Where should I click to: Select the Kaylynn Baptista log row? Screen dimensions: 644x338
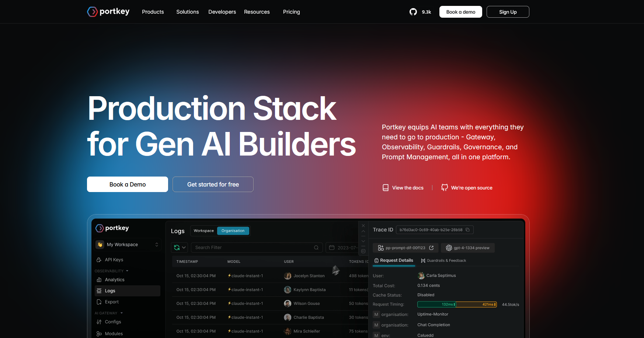tap(270, 290)
